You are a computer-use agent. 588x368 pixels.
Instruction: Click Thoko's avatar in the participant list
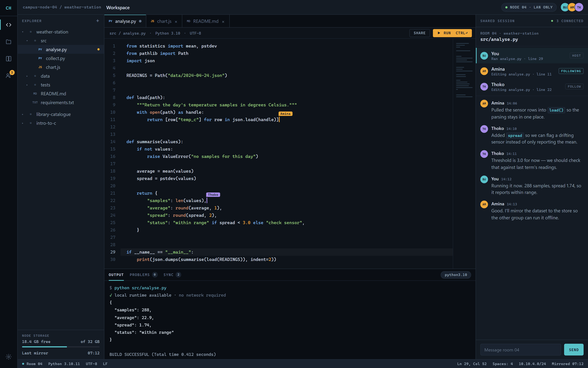484,87
